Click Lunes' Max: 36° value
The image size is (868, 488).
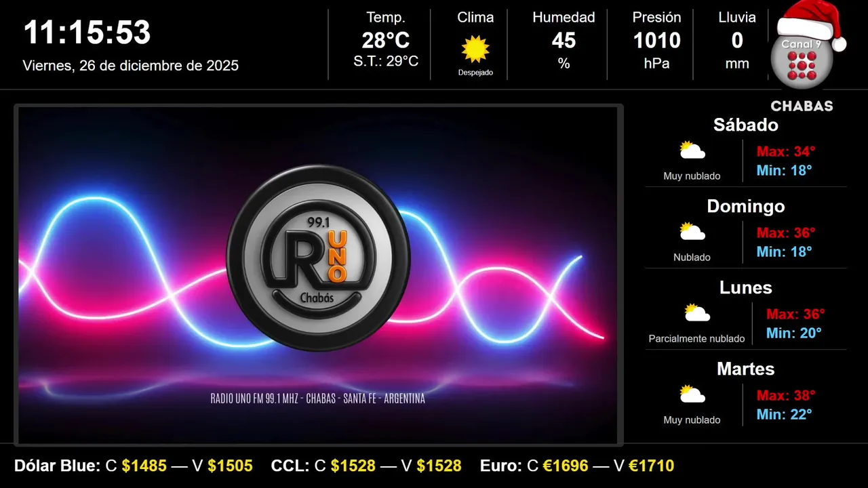click(795, 314)
